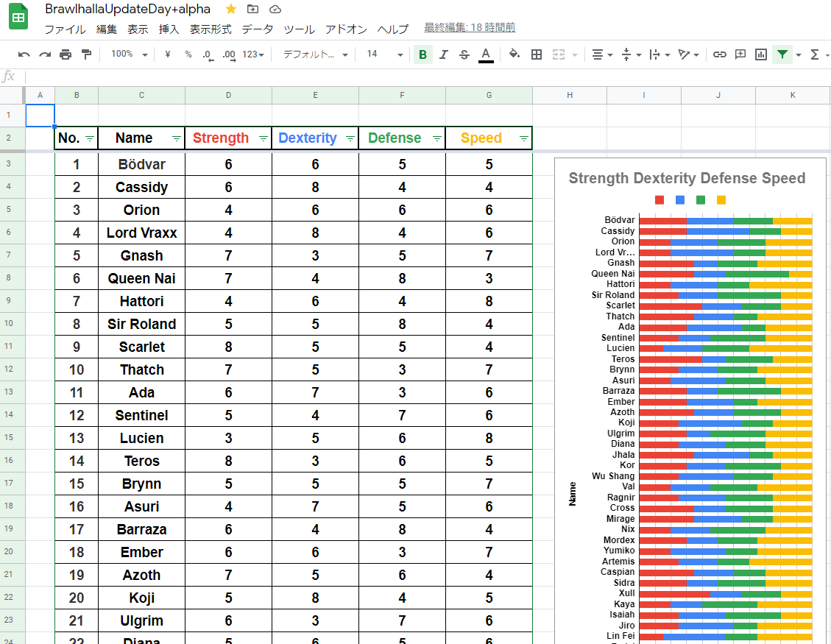
Task: Open the Name column filter
Action: coord(177,138)
